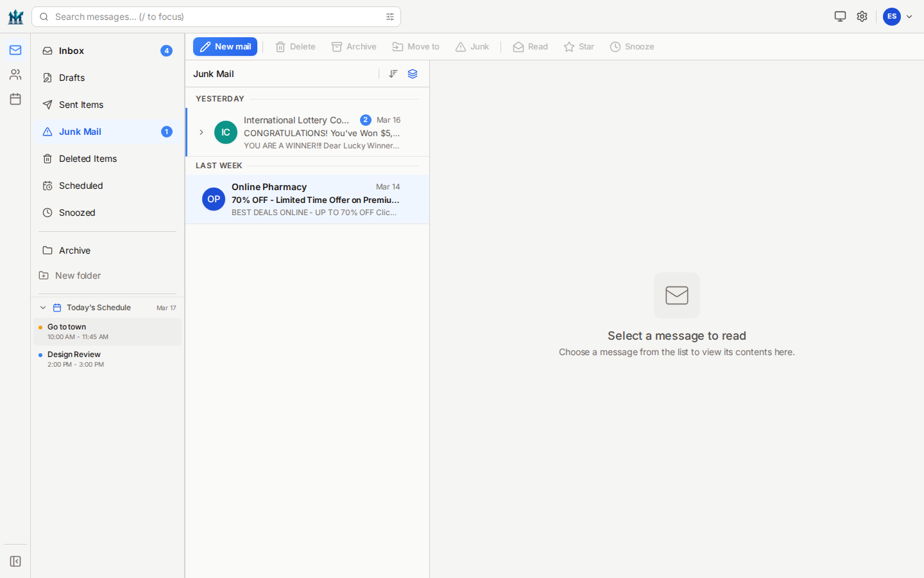Click the monitor display icon
This screenshot has height=578, width=924.
pyautogui.click(x=840, y=17)
